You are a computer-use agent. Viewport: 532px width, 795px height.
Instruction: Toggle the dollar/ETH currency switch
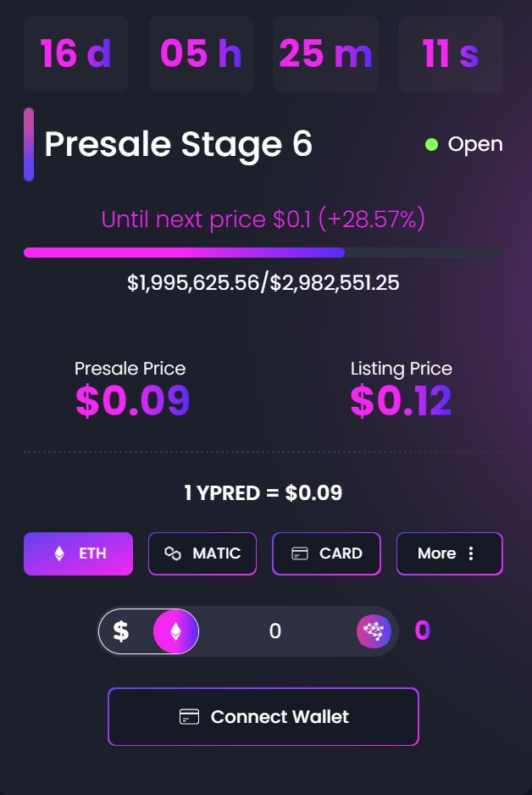(x=148, y=631)
